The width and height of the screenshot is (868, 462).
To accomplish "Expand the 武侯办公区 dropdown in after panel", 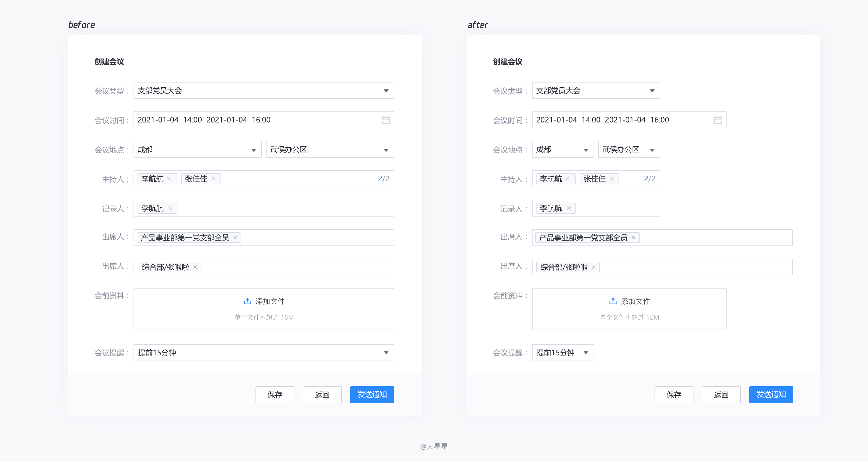I will click(629, 149).
